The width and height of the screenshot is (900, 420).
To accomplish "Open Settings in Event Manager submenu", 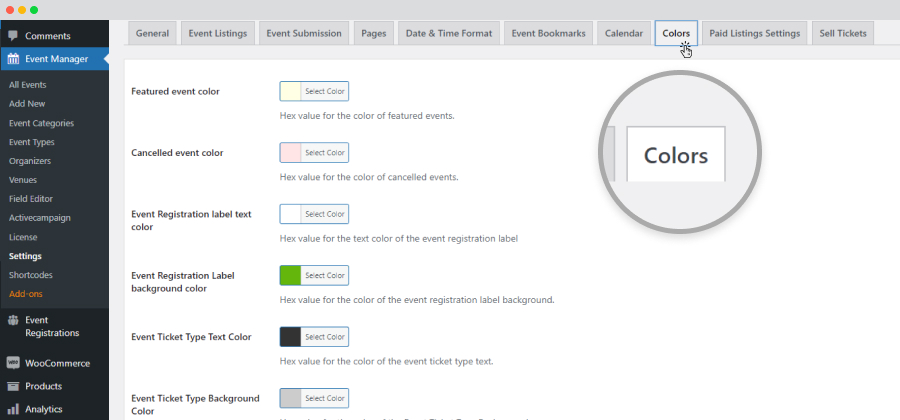I will pyautogui.click(x=25, y=256).
